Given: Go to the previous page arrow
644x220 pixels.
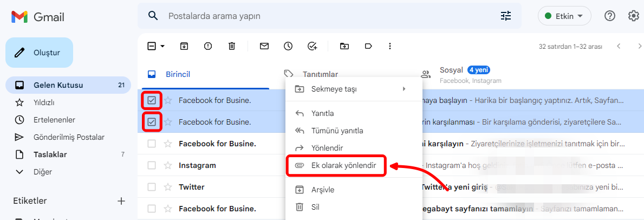Looking at the screenshot, I should pyautogui.click(x=619, y=46).
